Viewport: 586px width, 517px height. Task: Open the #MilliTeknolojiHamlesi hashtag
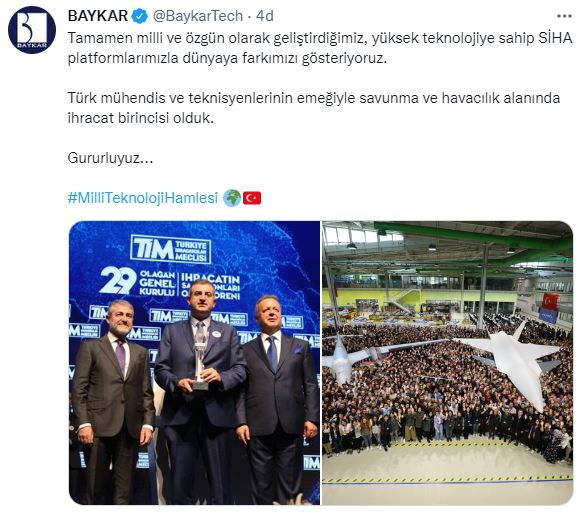[143, 198]
